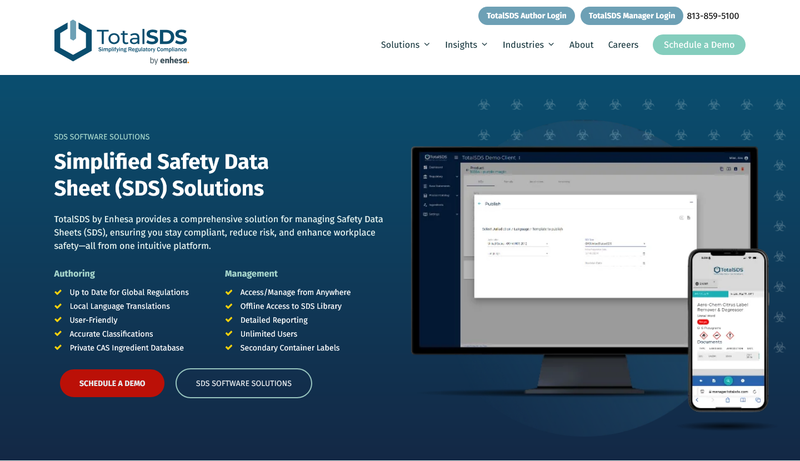This screenshot has height=461, width=800.
Task: Call the 813-859-5100 phone number link
Action: point(712,16)
